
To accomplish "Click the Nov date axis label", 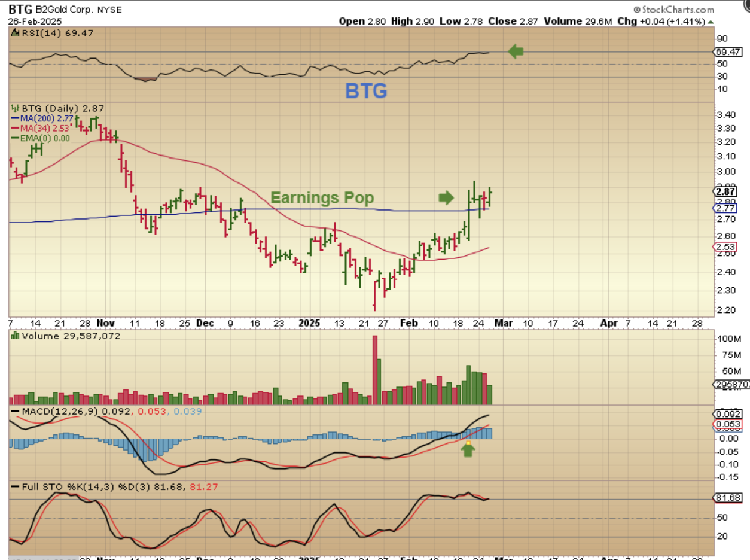I will click(105, 323).
